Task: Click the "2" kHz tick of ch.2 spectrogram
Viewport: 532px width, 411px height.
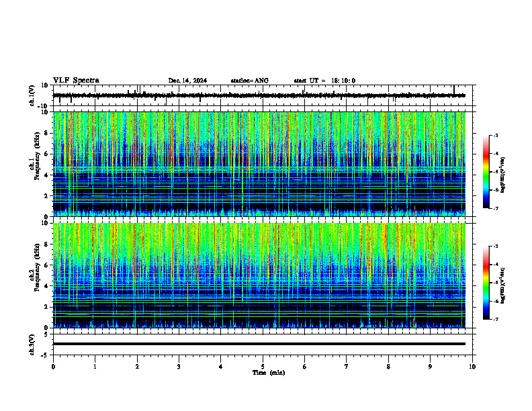Action: pos(47,307)
